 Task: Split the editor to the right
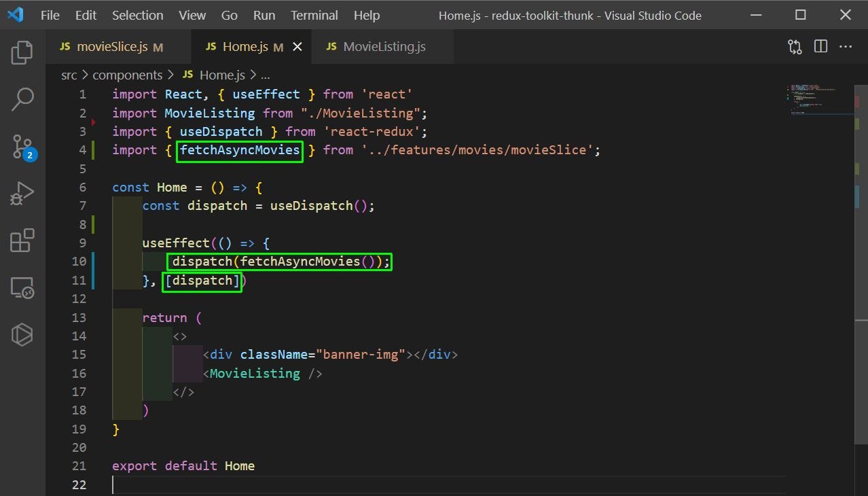tap(820, 46)
